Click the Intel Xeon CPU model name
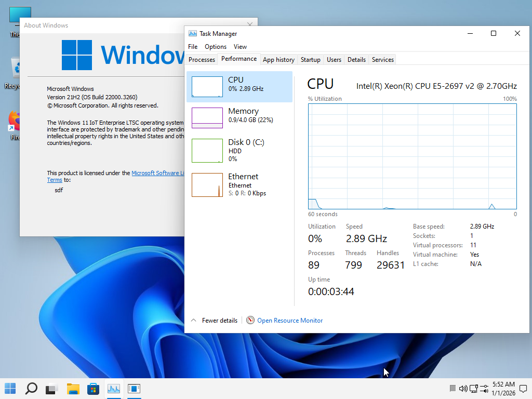Viewport: 532px width, 399px height. pos(436,86)
